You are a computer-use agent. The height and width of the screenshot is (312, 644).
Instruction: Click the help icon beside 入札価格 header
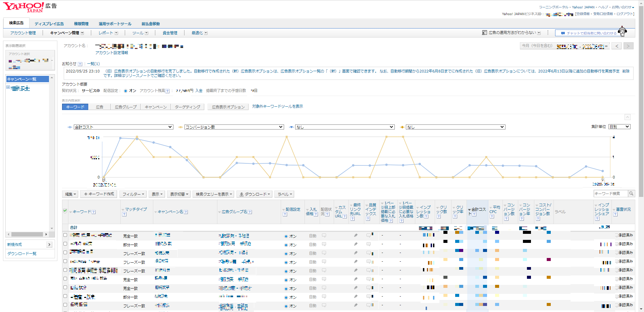tap(316, 214)
